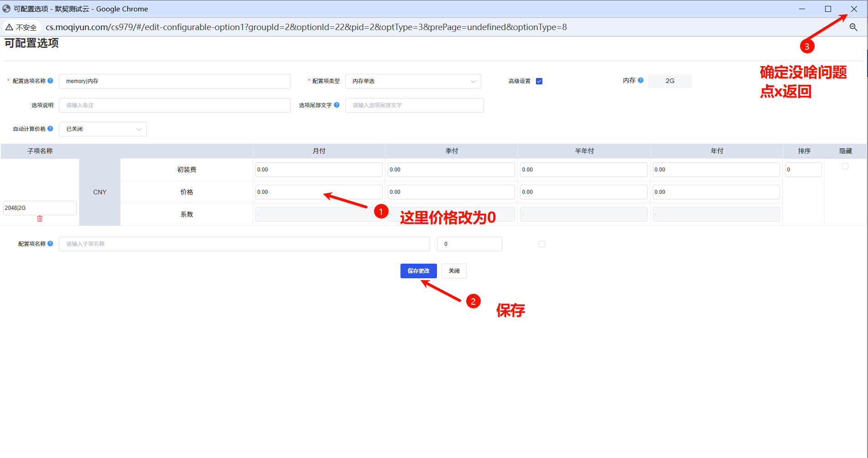Click the help icon beside 内存 label
Image resolution: width=868 pixels, height=458 pixels.
pos(640,80)
